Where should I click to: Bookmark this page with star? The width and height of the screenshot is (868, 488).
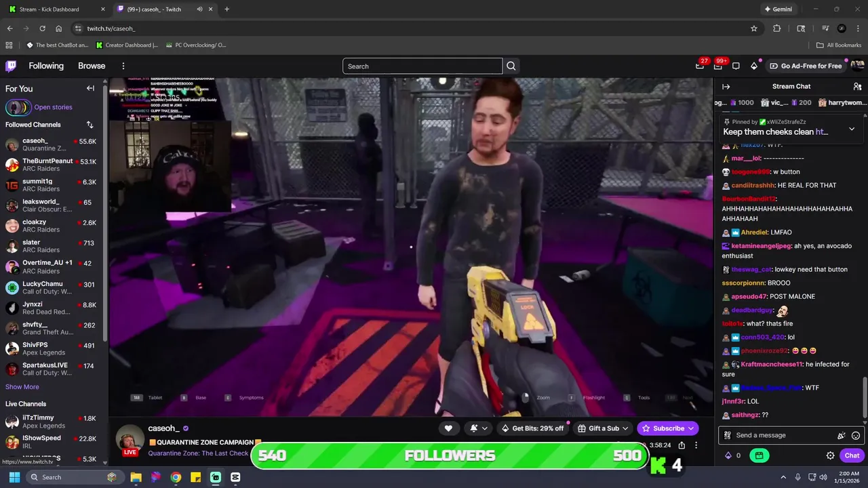(x=753, y=28)
